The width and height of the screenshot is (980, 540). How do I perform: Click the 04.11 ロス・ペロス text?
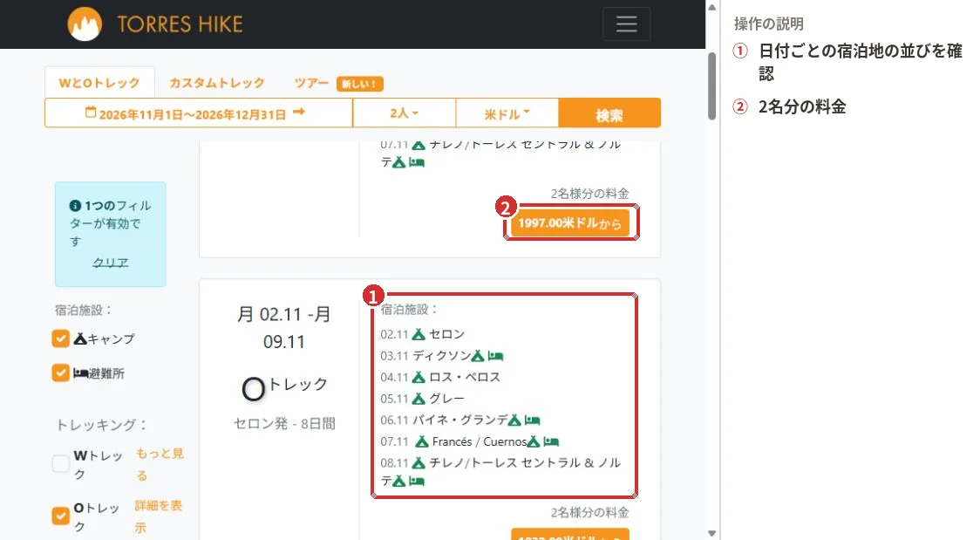440,377
